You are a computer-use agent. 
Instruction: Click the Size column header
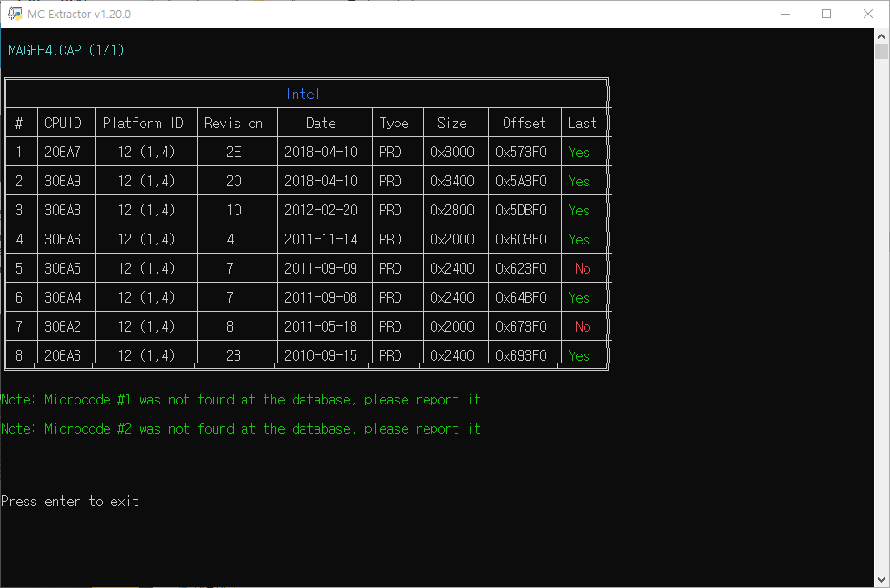point(453,124)
